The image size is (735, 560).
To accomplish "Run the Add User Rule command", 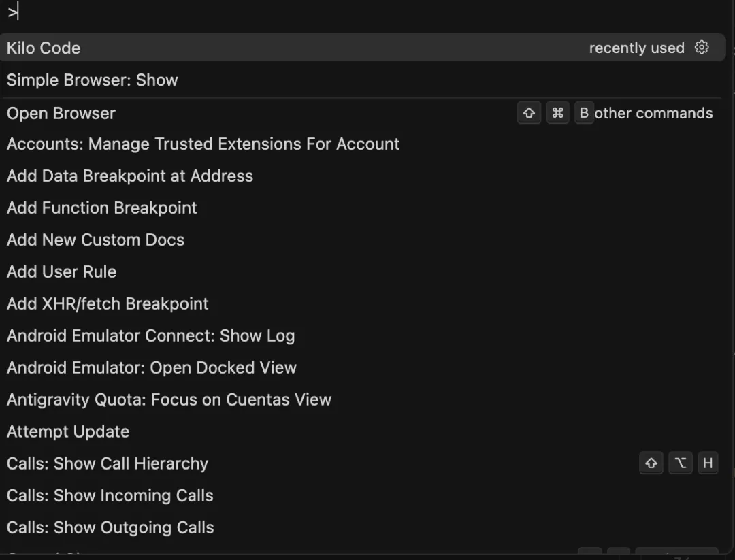I will tap(61, 272).
